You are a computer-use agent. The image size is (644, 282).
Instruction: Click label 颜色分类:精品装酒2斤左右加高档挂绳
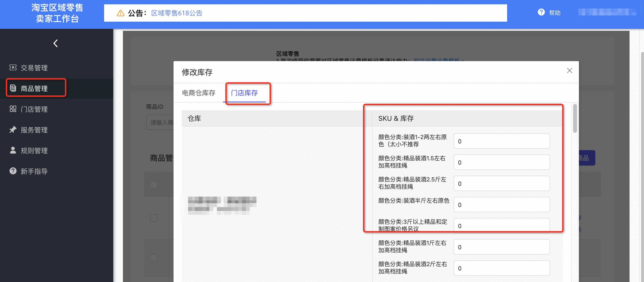(x=412, y=268)
